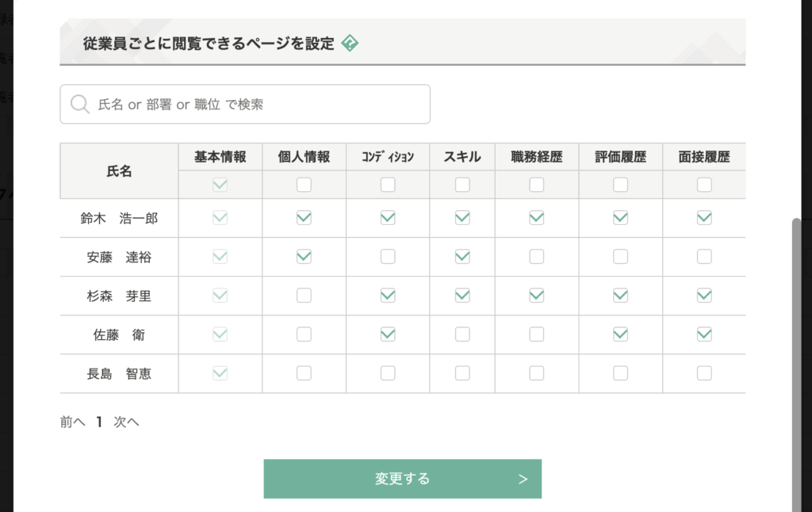The height and width of the screenshot is (512, 812).
Task: Click the 変更する submit button
Action: [x=402, y=479]
